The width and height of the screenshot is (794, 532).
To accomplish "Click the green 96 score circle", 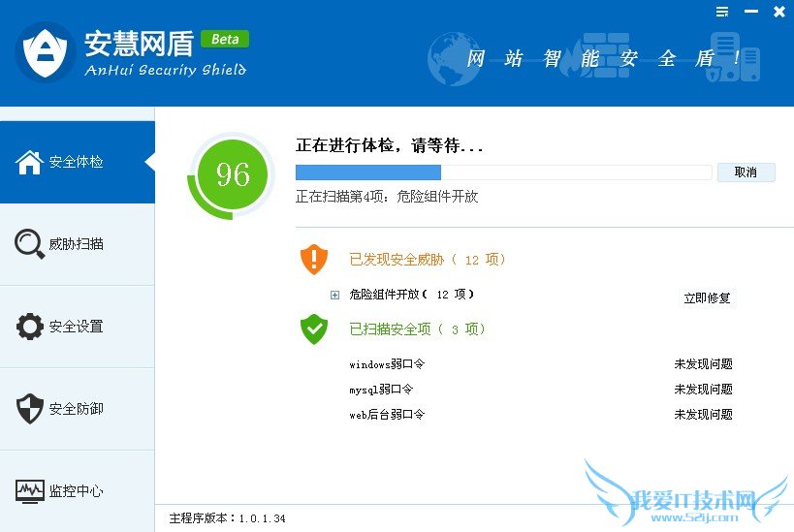I will (x=233, y=174).
